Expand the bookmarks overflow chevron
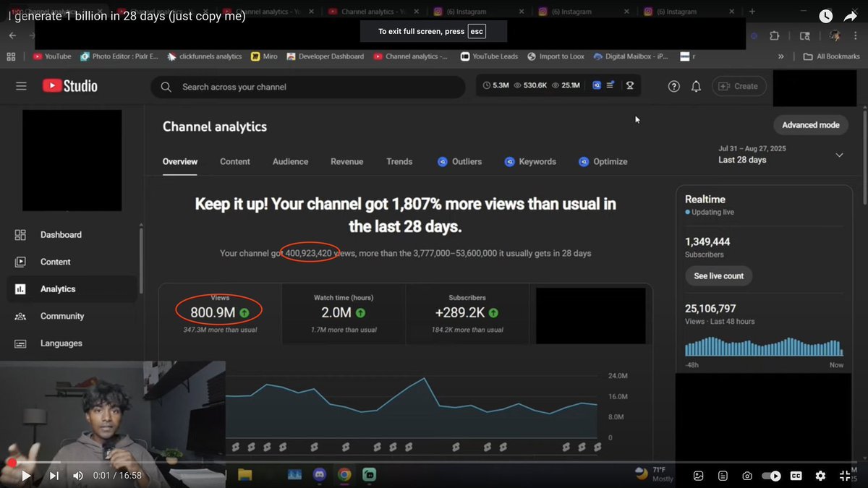The width and height of the screenshot is (868, 488). coord(781,56)
